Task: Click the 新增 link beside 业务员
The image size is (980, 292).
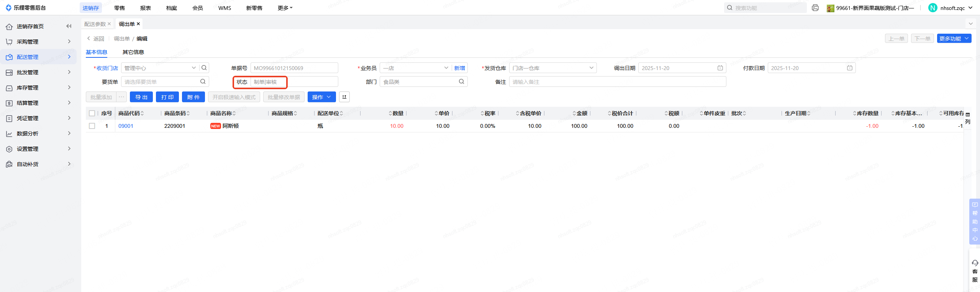Action: pos(460,68)
